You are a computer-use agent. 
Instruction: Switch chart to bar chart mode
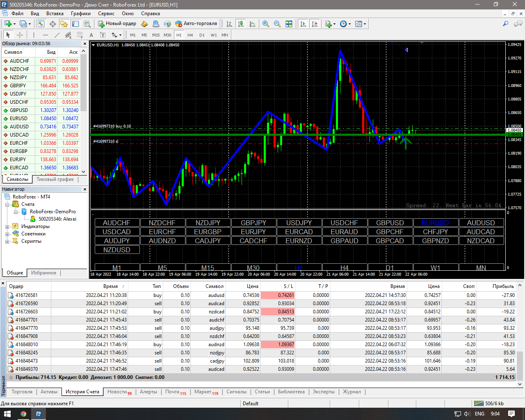point(229,24)
